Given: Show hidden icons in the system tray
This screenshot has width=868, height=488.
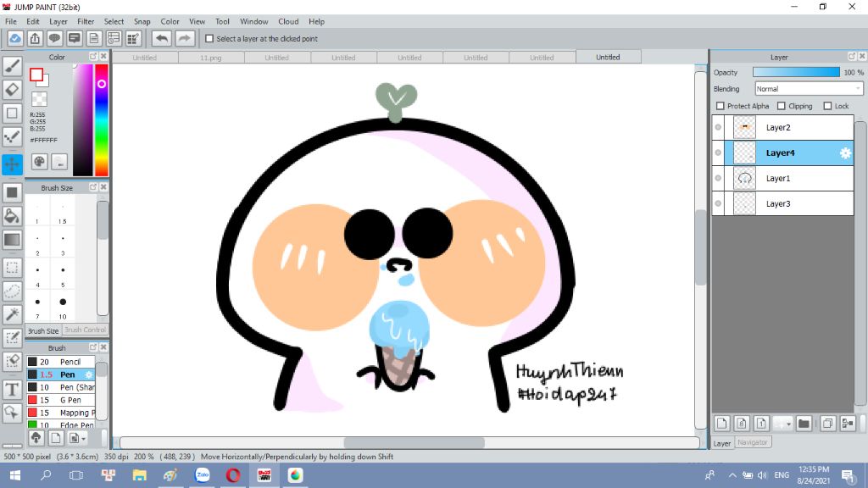Looking at the screenshot, I should click(732, 475).
